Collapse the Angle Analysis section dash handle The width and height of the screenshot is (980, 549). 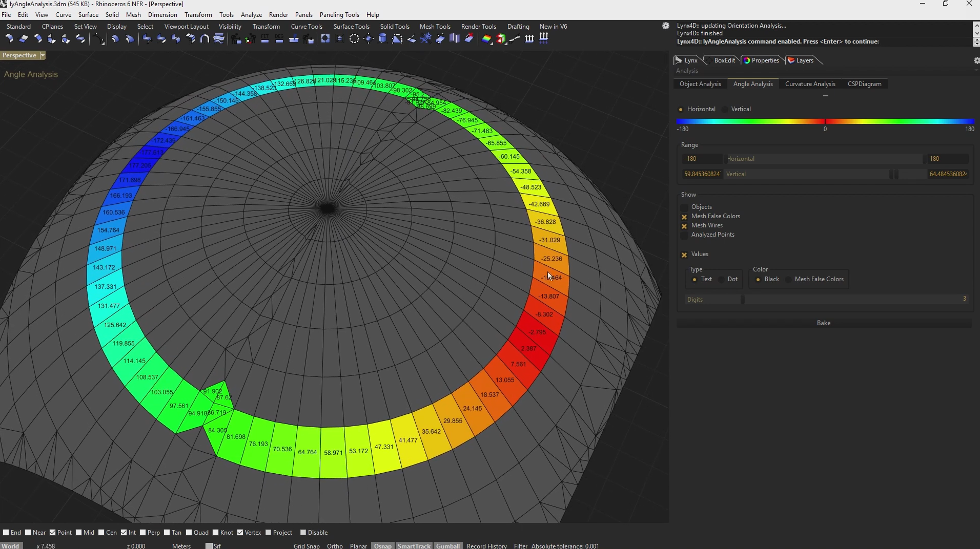(825, 96)
